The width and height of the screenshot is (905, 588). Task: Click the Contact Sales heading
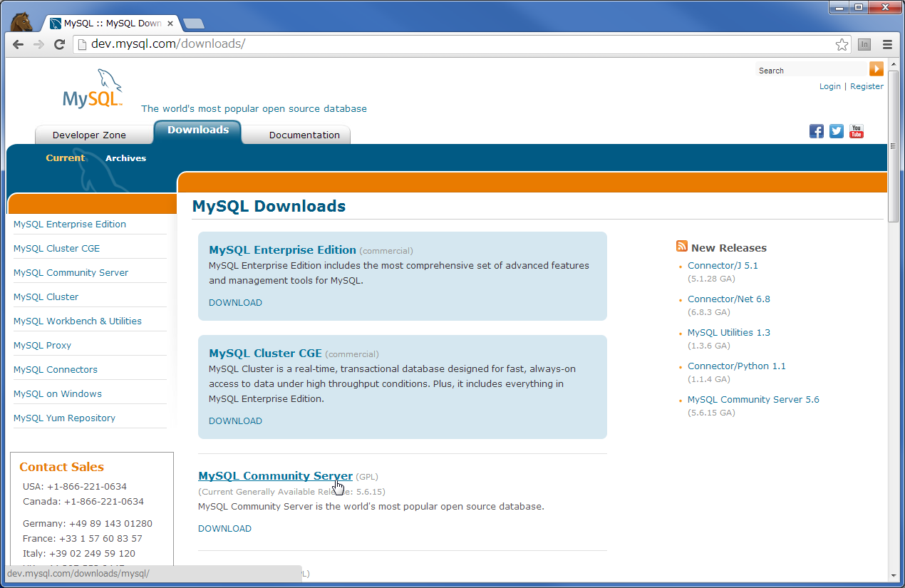pos(61,467)
